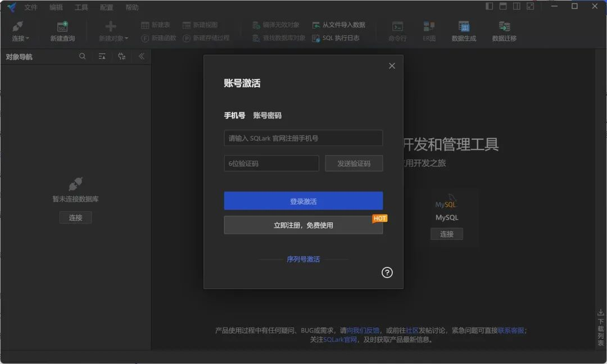Open SQL 执行日志
The image size is (607, 364).
(336, 38)
